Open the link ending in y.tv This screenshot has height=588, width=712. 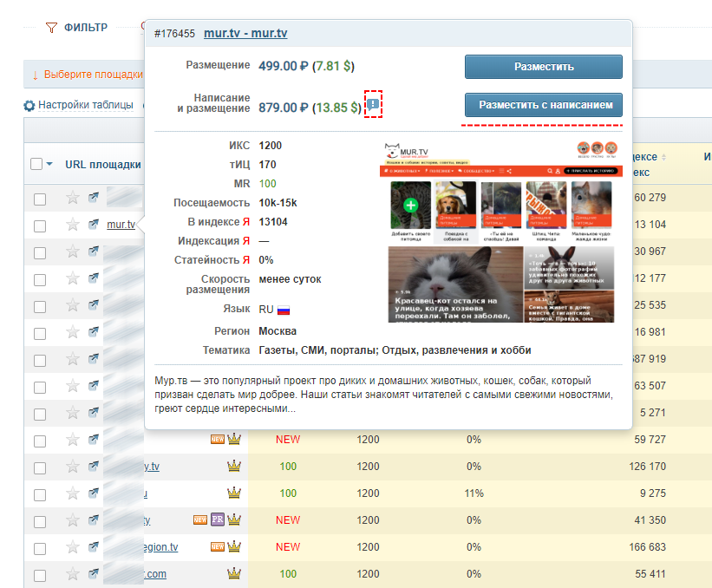coord(152,467)
